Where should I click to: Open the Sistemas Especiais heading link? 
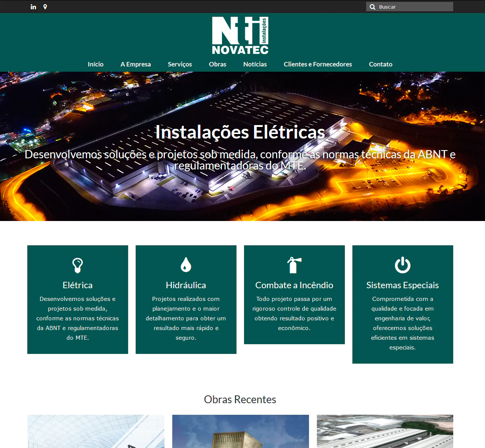pos(402,285)
